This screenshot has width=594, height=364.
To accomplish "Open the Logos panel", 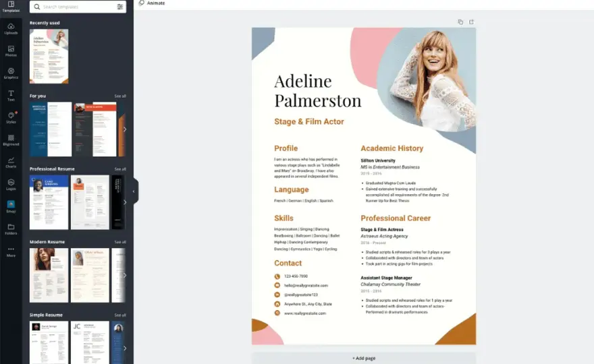I will pyautogui.click(x=11, y=185).
